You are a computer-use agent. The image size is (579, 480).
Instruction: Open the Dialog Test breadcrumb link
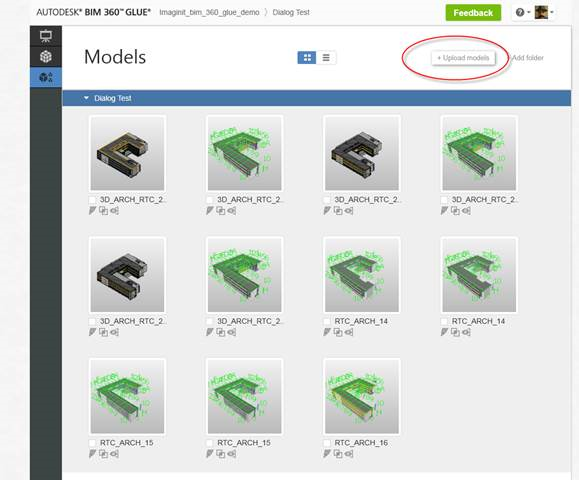(x=291, y=12)
